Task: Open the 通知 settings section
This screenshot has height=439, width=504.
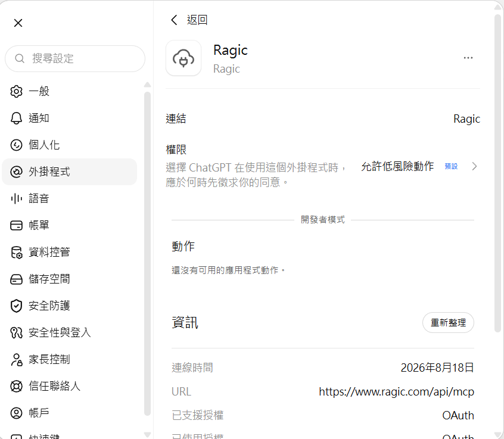Action: point(70,119)
